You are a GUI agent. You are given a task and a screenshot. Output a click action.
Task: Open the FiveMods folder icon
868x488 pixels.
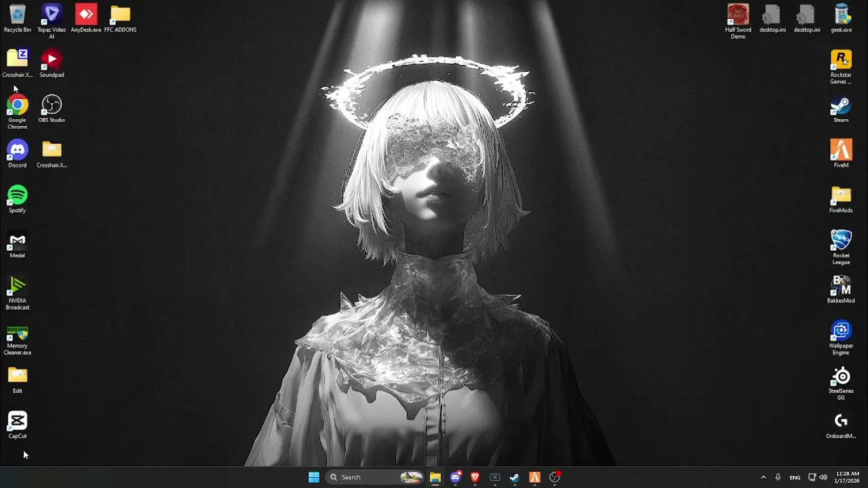[x=841, y=199]
